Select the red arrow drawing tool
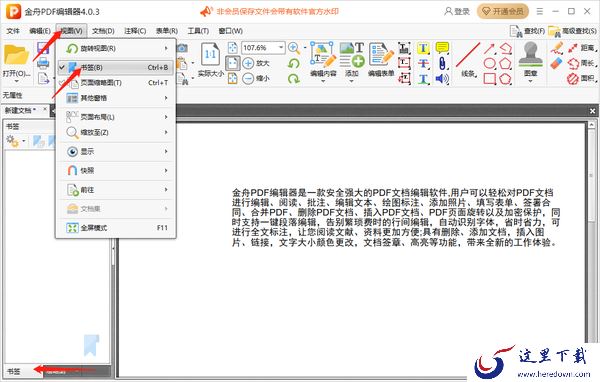 tap(489, 49)
